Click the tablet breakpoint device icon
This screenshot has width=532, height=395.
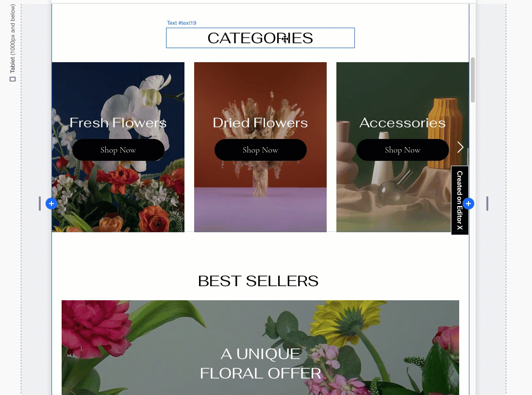pyautogui.click(x=13, y=79)
